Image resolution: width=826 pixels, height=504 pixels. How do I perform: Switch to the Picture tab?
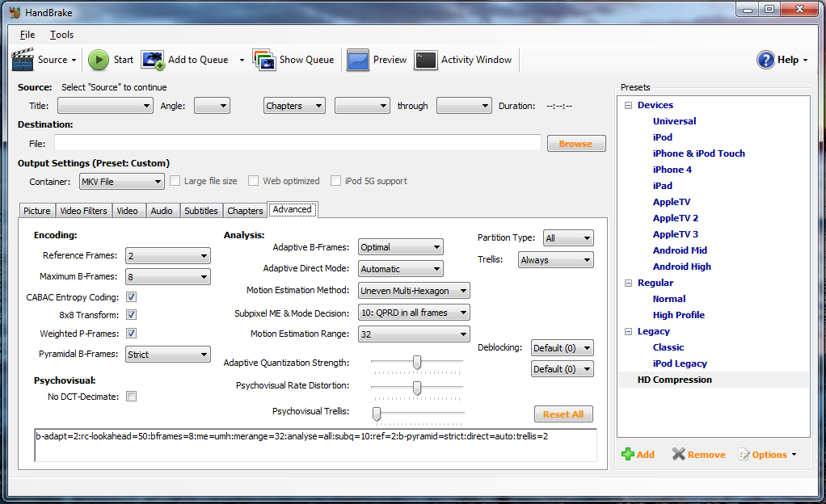click(37, 211)
